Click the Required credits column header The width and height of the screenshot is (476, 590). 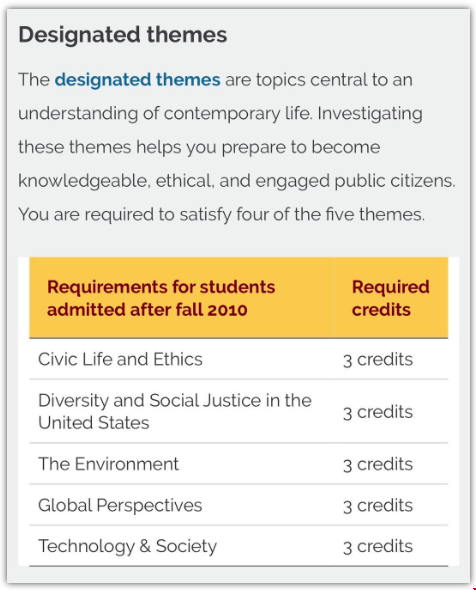[391, 298]
